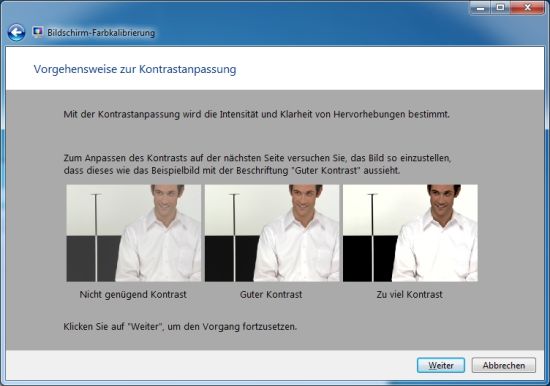The height and width of the screenshot is (386, 550).
Task: Click the window title 'Bildschirm-Farbkalibrierung'
Action: click(101, 33)
